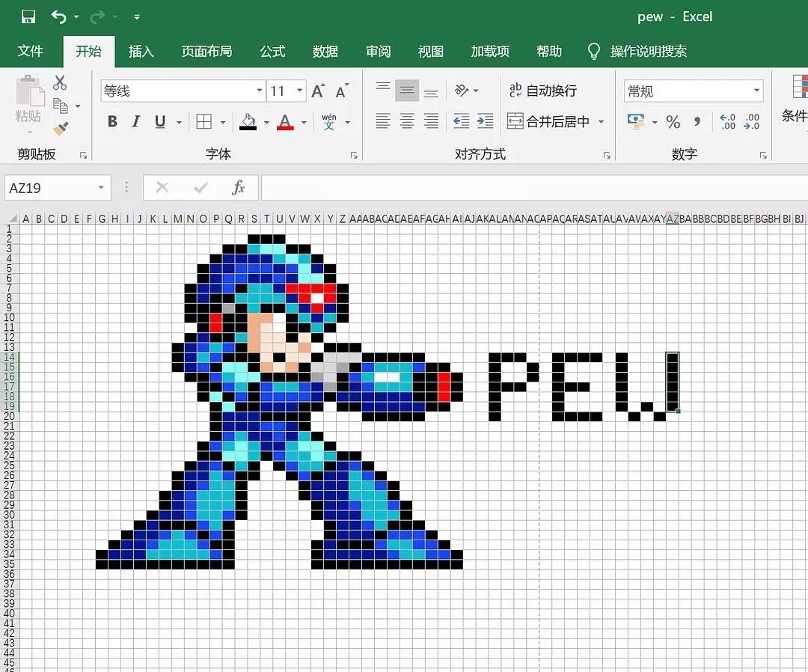
Task: Open the fill color palette arrow
Action: [266, 122]
